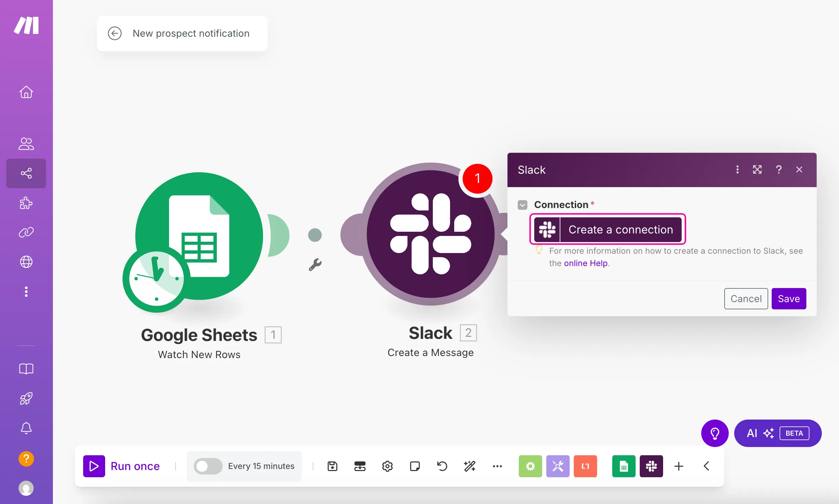
Task: Open Resource hub via the open-book icon
Action: [26, 369]
